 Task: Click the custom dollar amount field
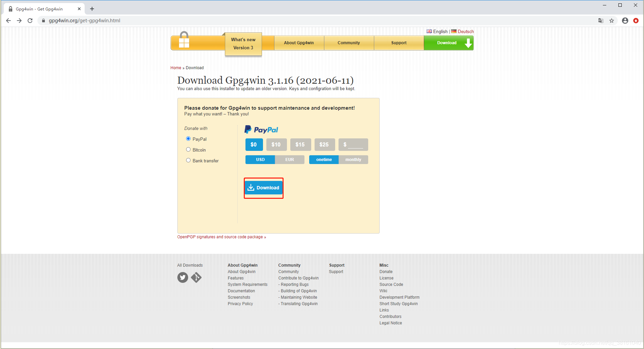click(x=353, y=144)
